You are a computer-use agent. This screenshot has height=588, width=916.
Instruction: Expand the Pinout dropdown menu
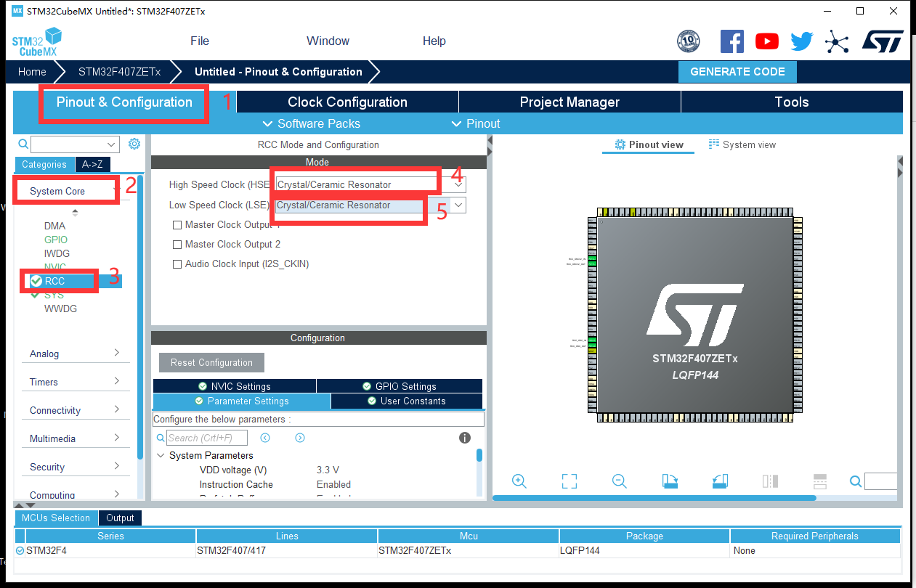pyautogui.click(x=476, y=124)
